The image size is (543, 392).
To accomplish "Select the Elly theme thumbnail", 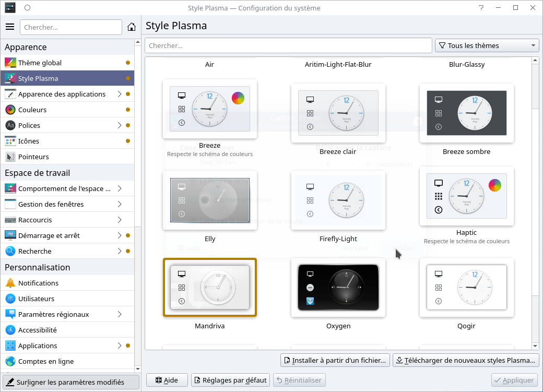I will click(210, 200).
